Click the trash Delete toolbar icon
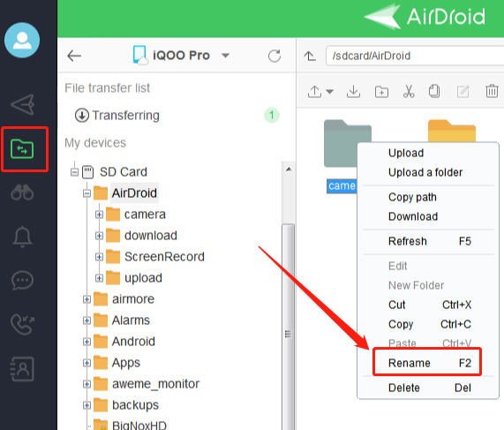 coord(492,91)
